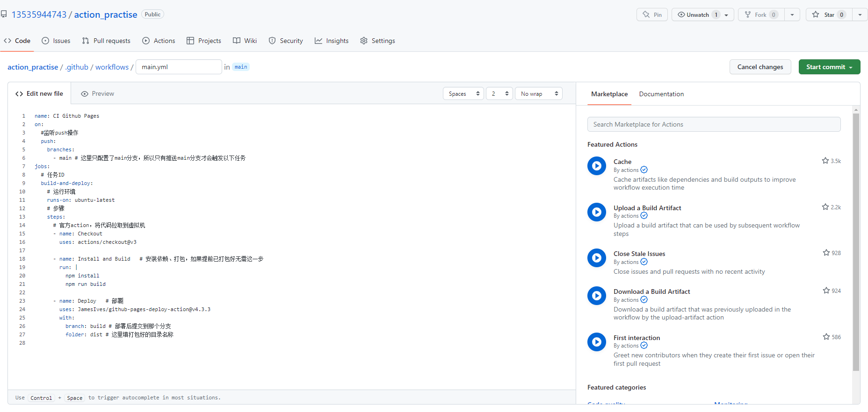Click the Cache action play icon
Screen dimensions: 868x412
tap(596, 166)
